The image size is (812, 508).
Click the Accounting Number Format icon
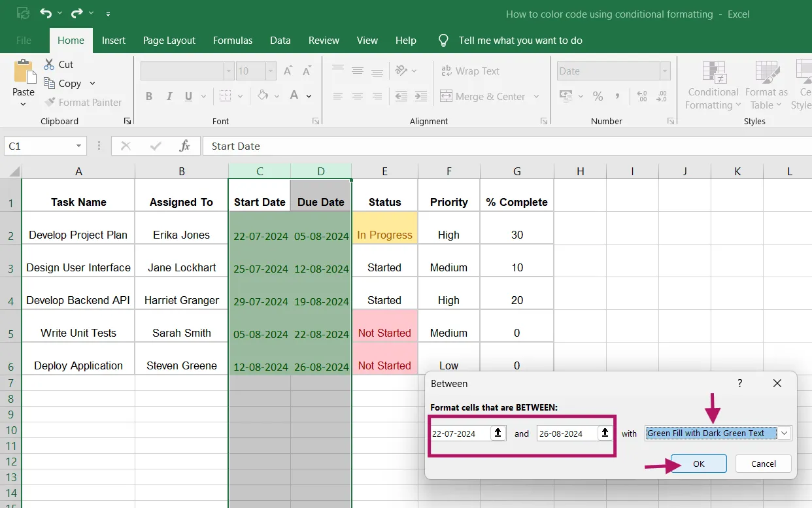point(565,96)
